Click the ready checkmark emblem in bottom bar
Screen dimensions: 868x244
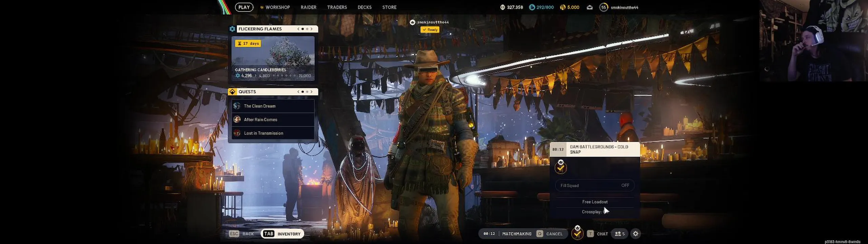577,233
